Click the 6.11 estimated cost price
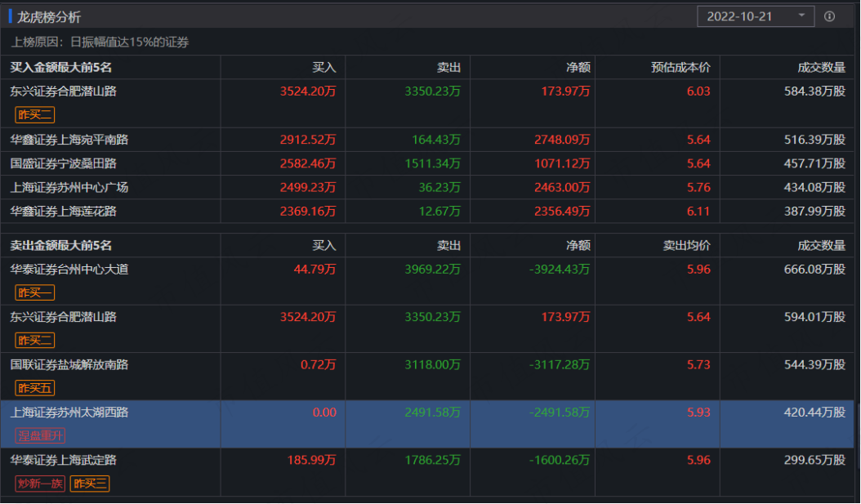This screenshot has height=504, width=861. click(698, 211)
